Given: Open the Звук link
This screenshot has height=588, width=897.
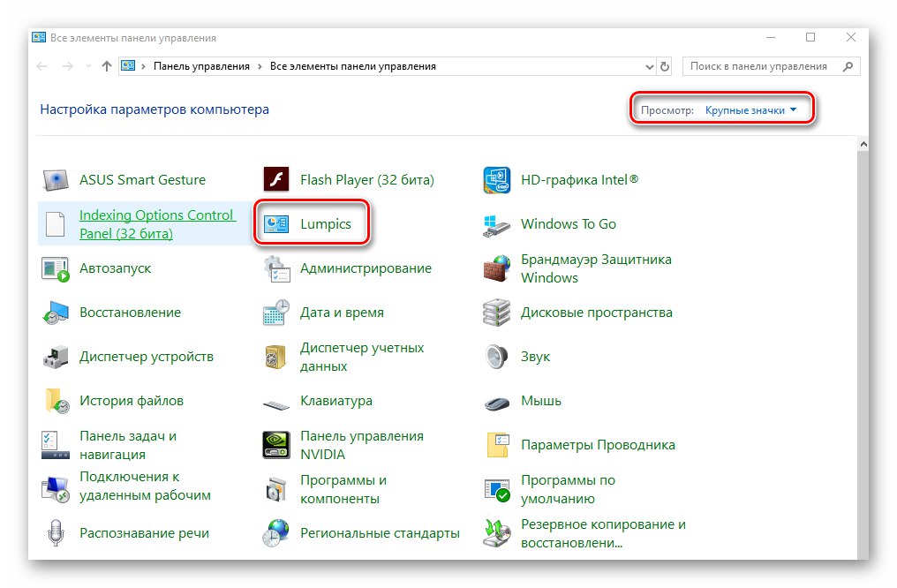Looking at the screenshot, I should pos(535,357).
